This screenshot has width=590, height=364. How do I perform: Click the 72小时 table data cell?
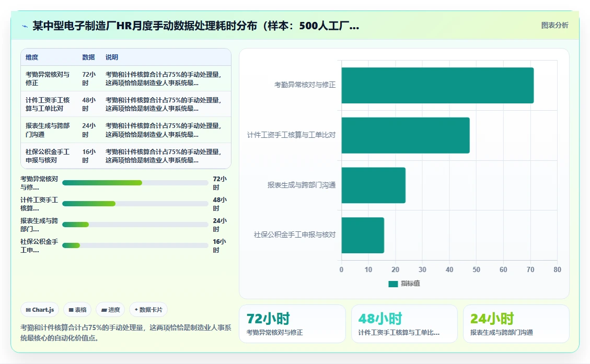coord(89,78)
